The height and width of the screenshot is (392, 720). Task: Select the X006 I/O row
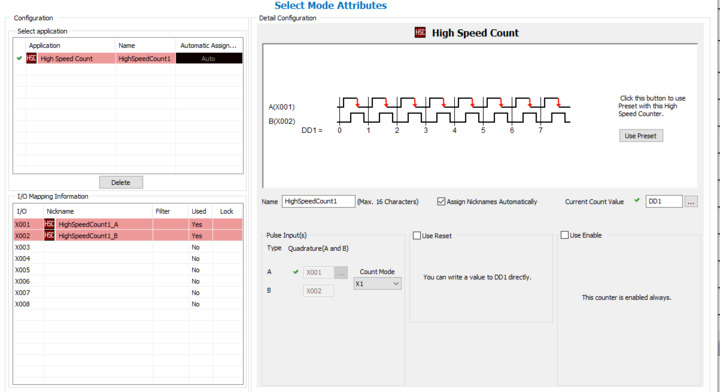[x=128, y=281]
